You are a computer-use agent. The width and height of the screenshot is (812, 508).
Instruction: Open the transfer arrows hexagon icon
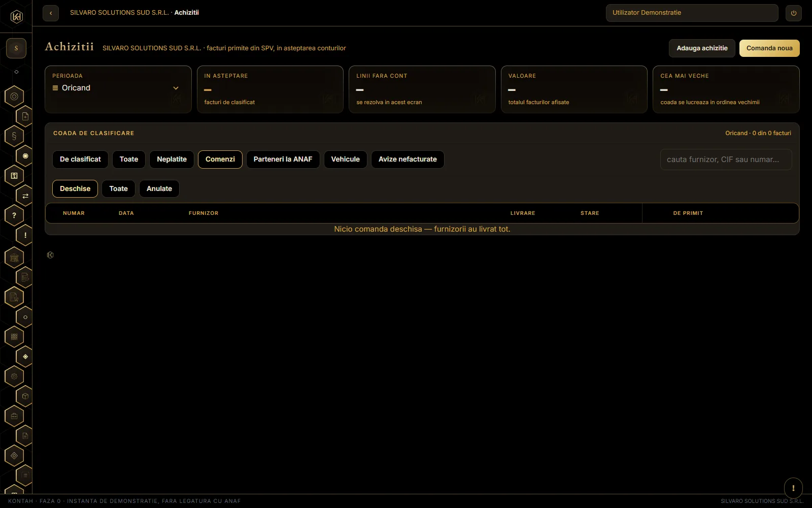[25, 196]
